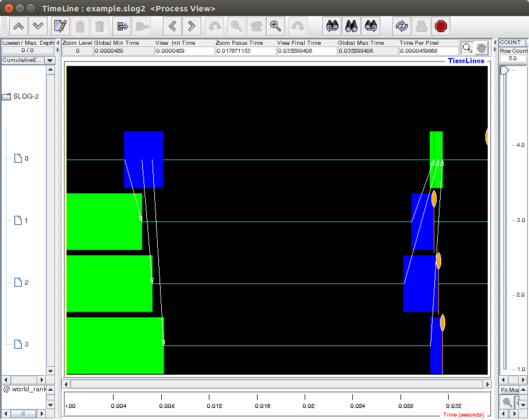The height and width of the screenshot is (420, 529).
Task: Click the blue state rectangle on timeline 2
Action: pyautogui.click(x=420, y=283)
